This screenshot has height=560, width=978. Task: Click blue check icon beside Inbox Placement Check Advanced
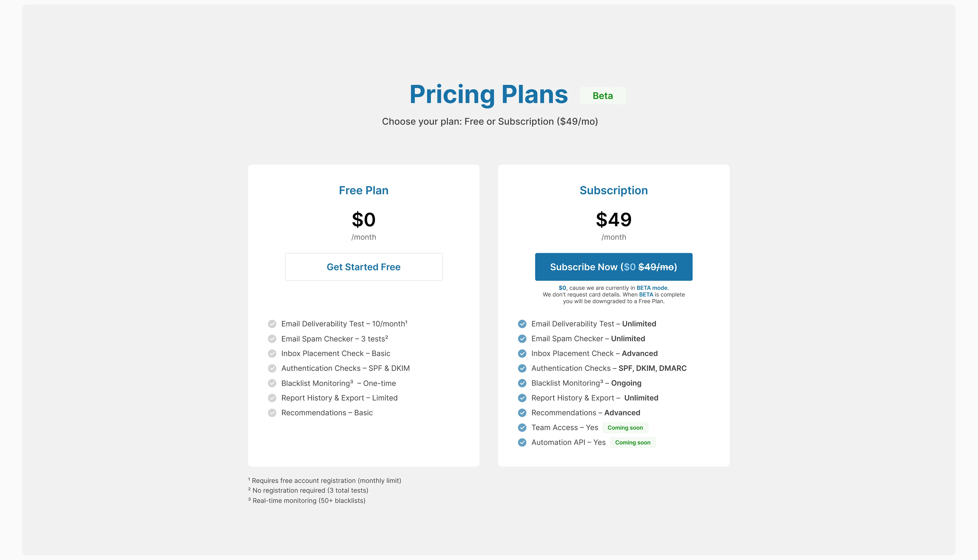click(522, 353)
